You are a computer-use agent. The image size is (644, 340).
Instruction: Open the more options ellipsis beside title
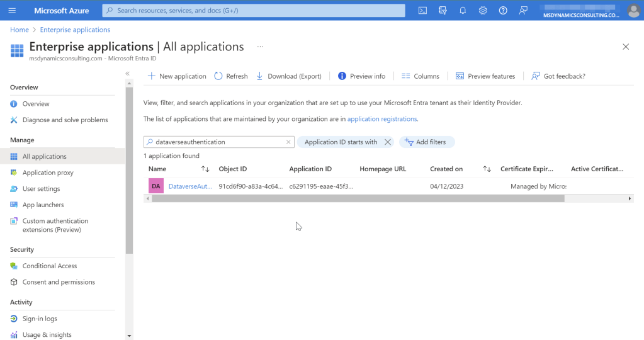coord(260,47)
